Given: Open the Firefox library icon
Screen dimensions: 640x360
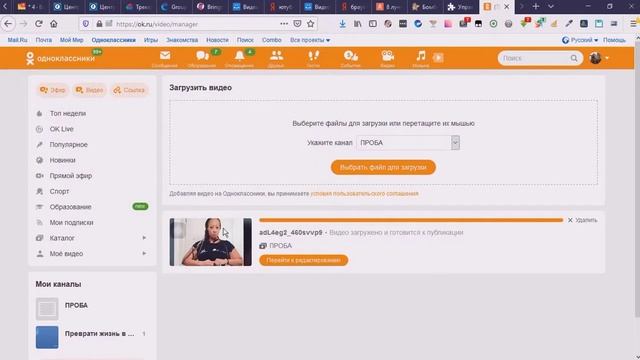Looking at the screenshot, I should pyautogui.click(x=358, y=24).
